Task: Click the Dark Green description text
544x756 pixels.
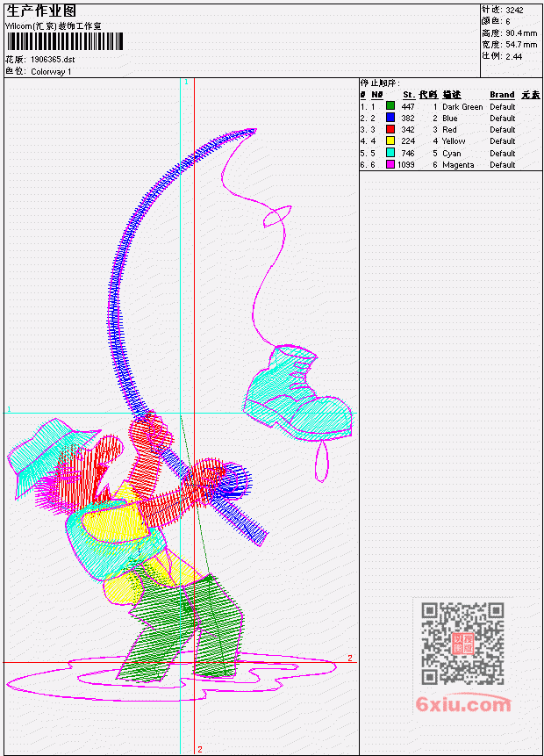Action: point(462,106)
